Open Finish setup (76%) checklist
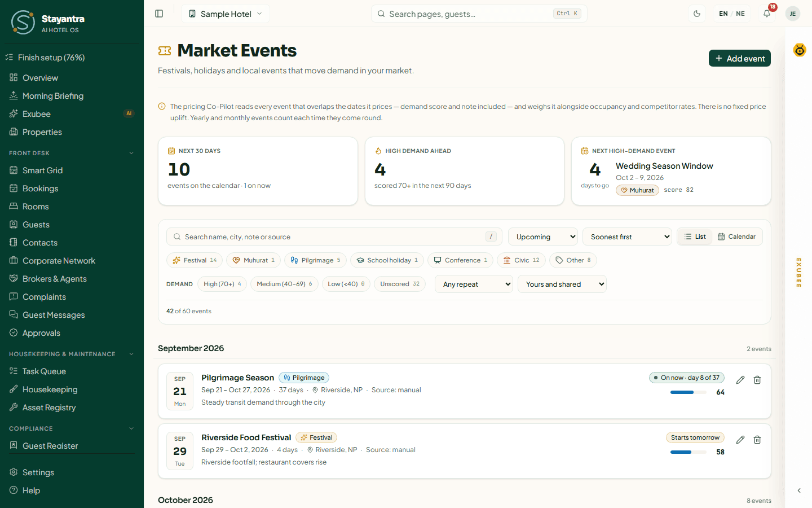Viewport: 812px width, 508px height. [x=72, y=58]
